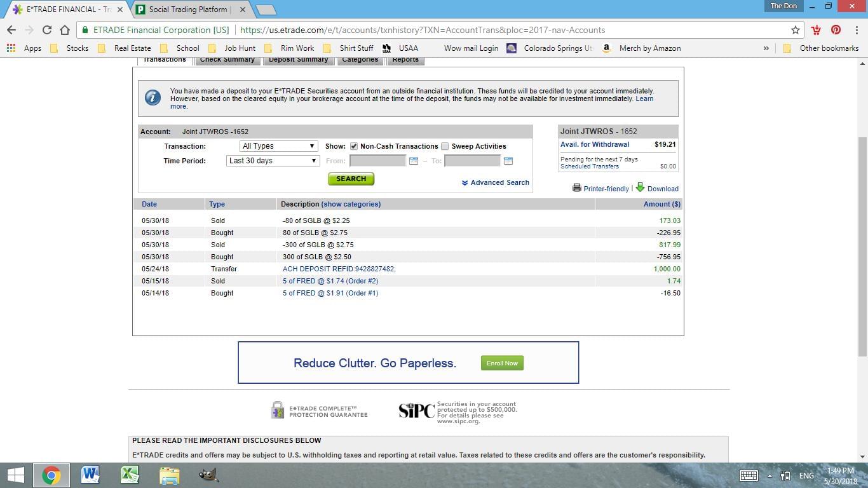The image size is (868, 488).
Task: Click the blue information icon
Action: (153, 97)
